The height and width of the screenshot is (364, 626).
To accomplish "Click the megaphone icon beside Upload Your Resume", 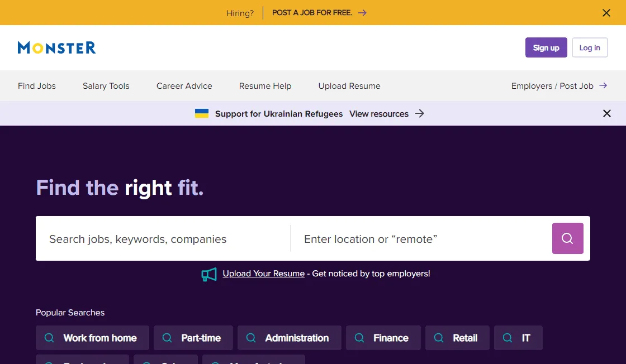I will click(209, 274).
